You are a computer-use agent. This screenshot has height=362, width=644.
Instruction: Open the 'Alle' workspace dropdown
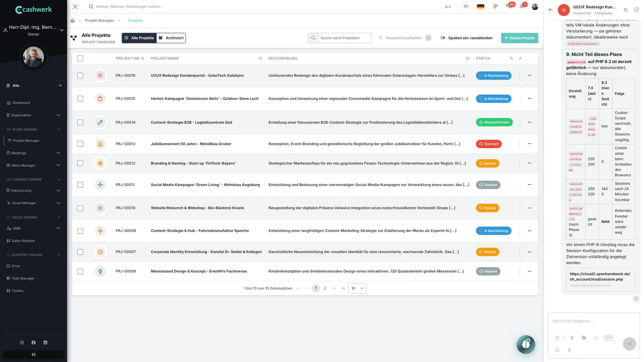click(x=33, y=86)
